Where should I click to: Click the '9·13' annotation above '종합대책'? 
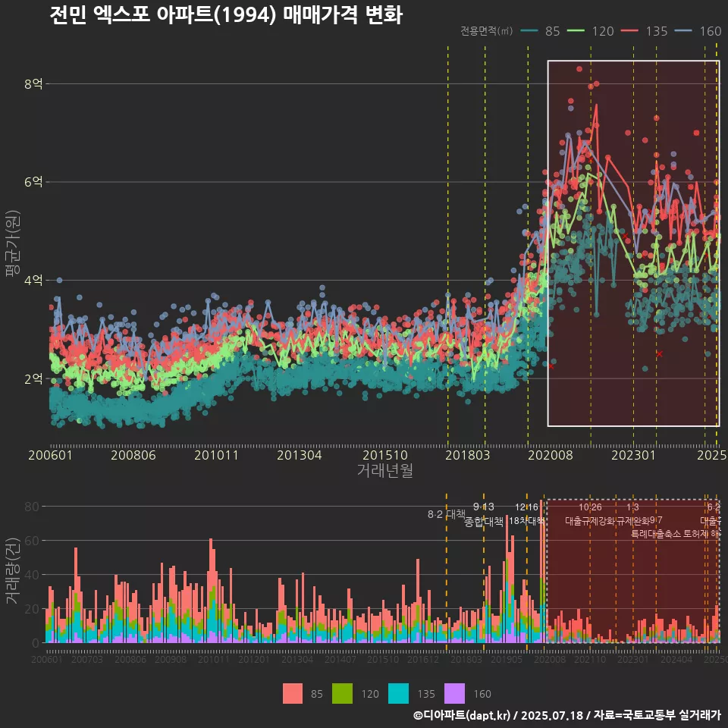(x=484, y=507)
